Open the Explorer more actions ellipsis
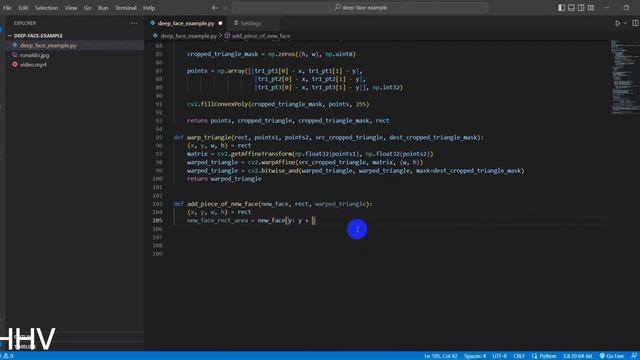Image resolution: width=640 pixels, height=360 pixels. (134, 23)
